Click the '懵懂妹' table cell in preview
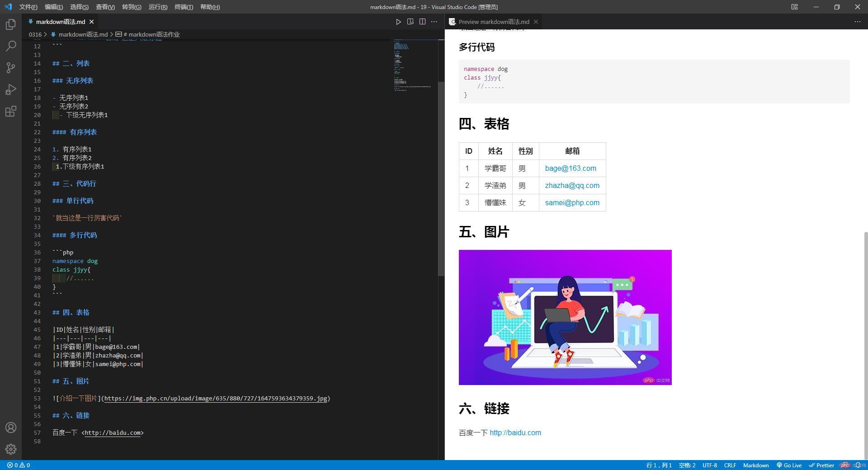Screen dimensions: 868x470 [x=495, y=202]
